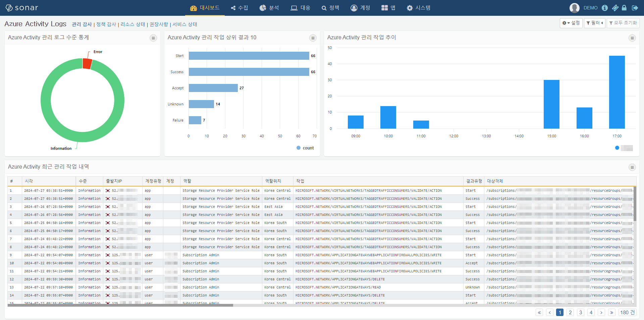
Task: Sort by the 수준 level column header
Action: 89,181
